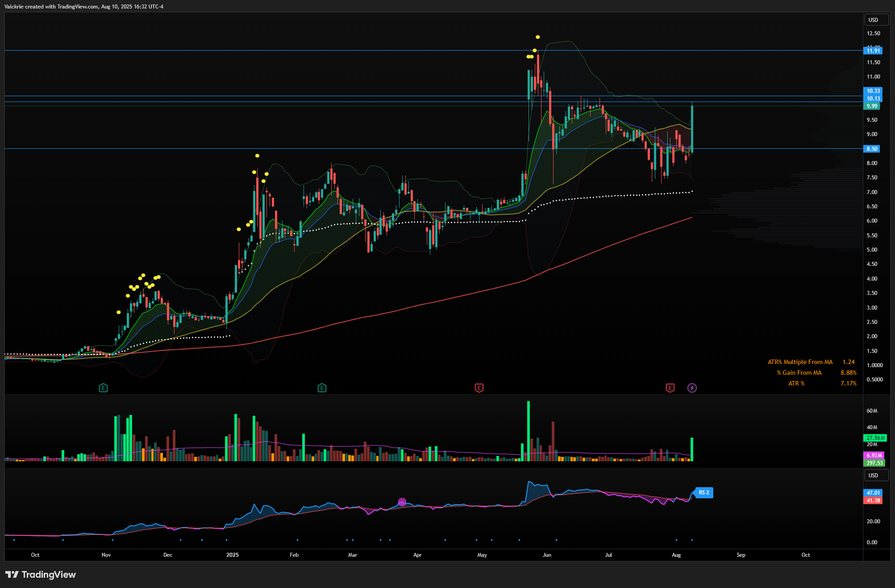895x588 pixels.
Task: Click the Aug label on the time axis
Action: click(676, 555)
